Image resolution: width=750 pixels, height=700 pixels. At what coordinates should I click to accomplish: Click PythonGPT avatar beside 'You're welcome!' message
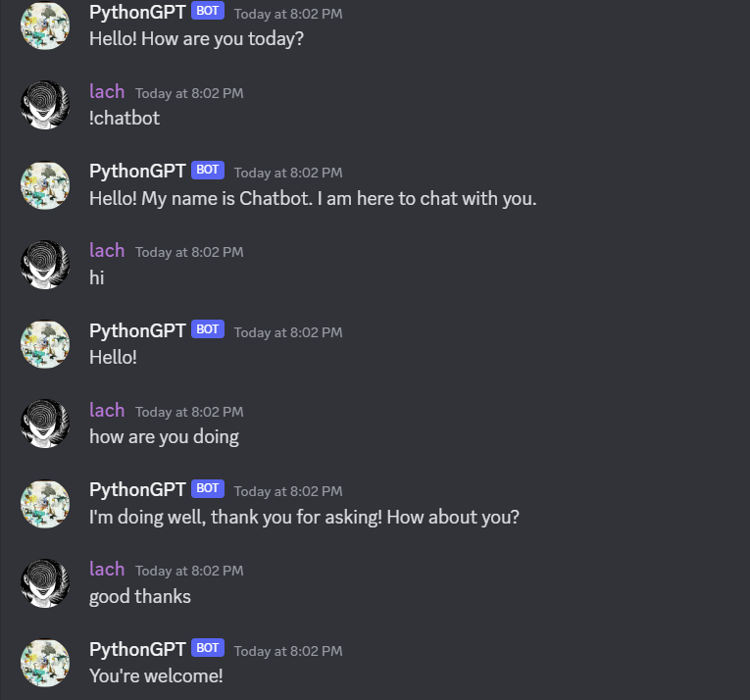tap(45, 663)
